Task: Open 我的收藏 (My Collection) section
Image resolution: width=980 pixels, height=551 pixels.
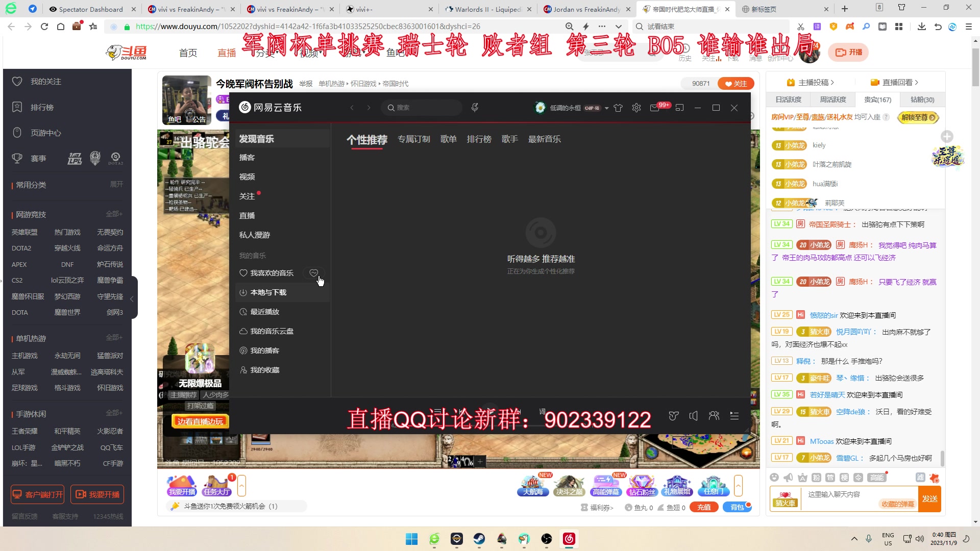Action: click(x=265, y=369)
